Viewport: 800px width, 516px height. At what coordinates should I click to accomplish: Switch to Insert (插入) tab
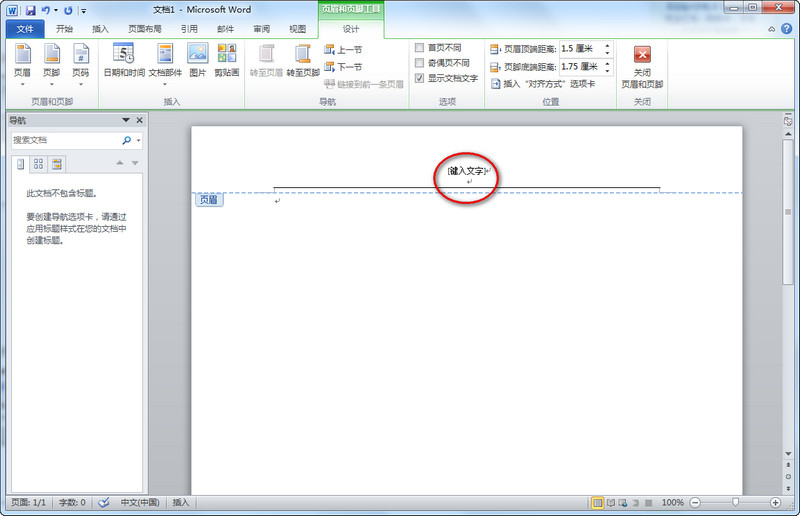(101, 29)
